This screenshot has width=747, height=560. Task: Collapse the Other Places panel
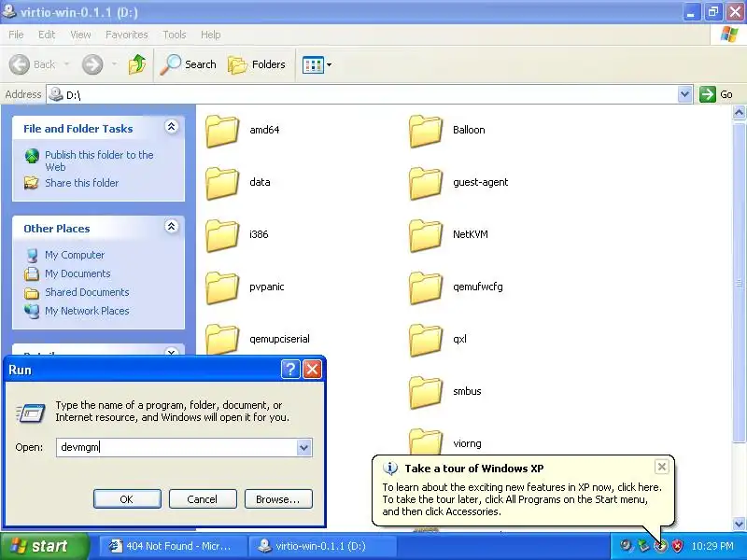(x=172, y=227)
